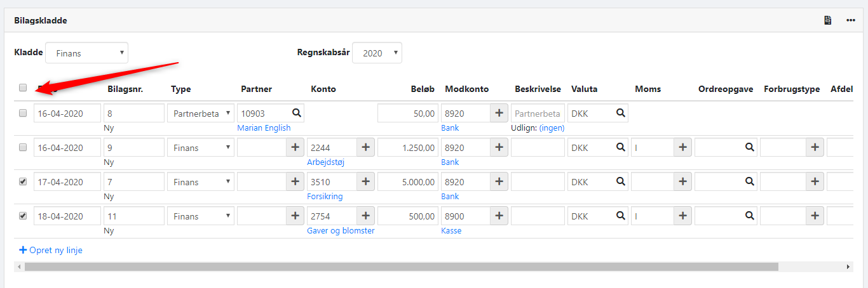Open the three-dots more options menu
The image size is (868, 288).
click(850, 20)
